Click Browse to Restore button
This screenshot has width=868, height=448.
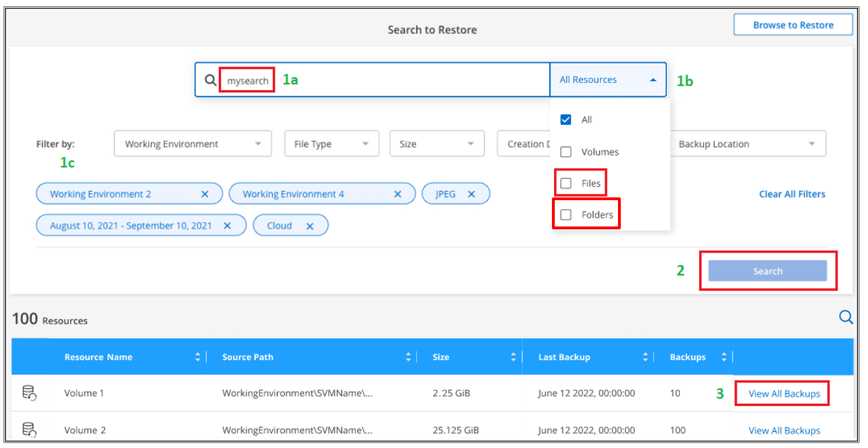pyautogui.click(x=793, y=25)
